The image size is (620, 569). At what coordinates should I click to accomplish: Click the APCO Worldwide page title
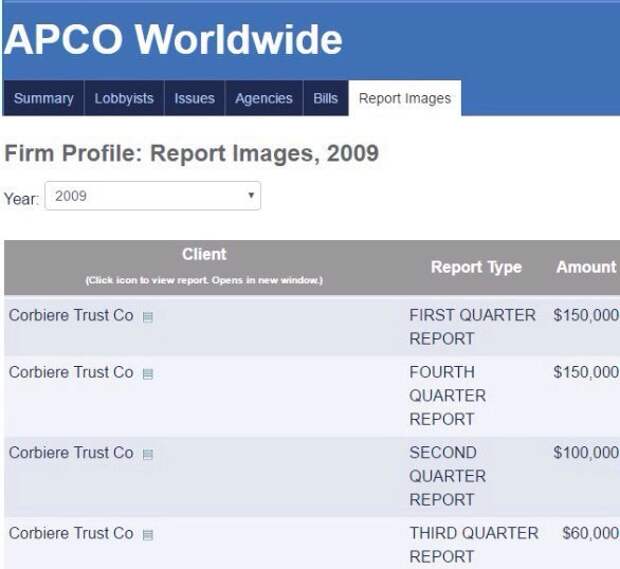(x=173, y=39)
